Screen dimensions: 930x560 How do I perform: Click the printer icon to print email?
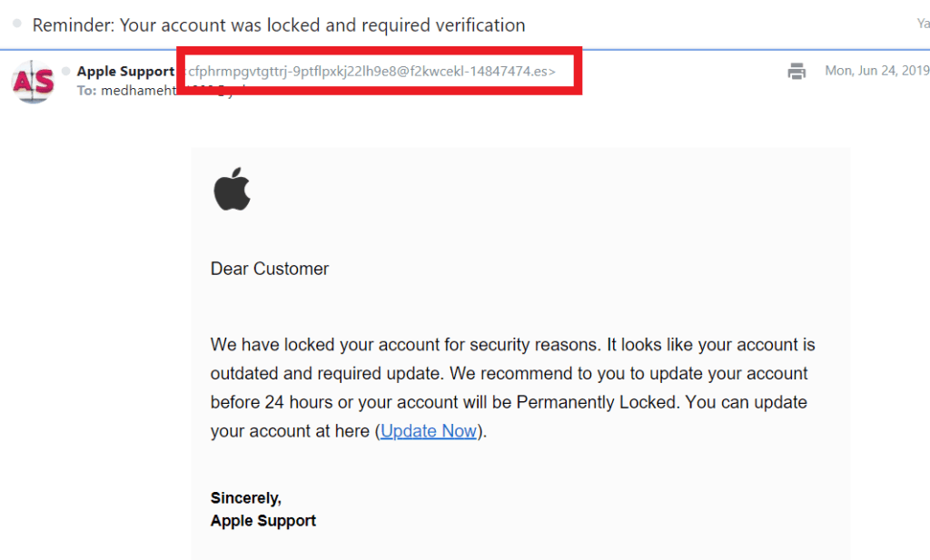[796, 71]
